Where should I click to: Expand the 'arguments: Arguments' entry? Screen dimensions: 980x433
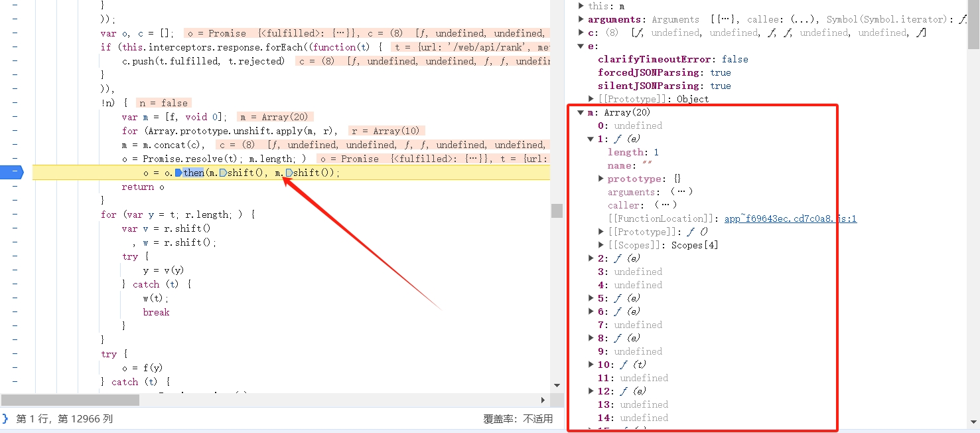point(581,19)
